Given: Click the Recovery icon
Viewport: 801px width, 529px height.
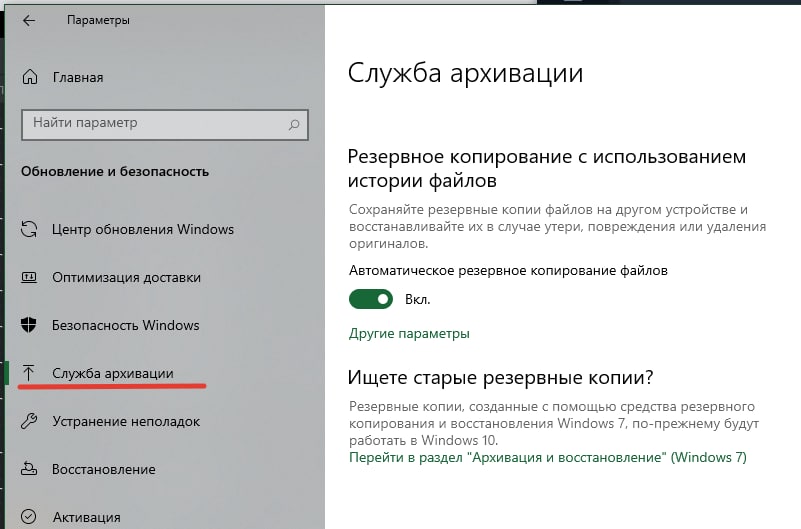Looking at the screenshot, I should click(29, 468).
